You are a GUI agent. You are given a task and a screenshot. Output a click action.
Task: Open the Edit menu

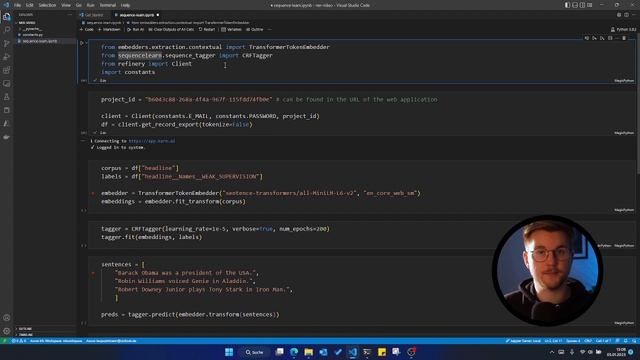(x=29, y=5)
